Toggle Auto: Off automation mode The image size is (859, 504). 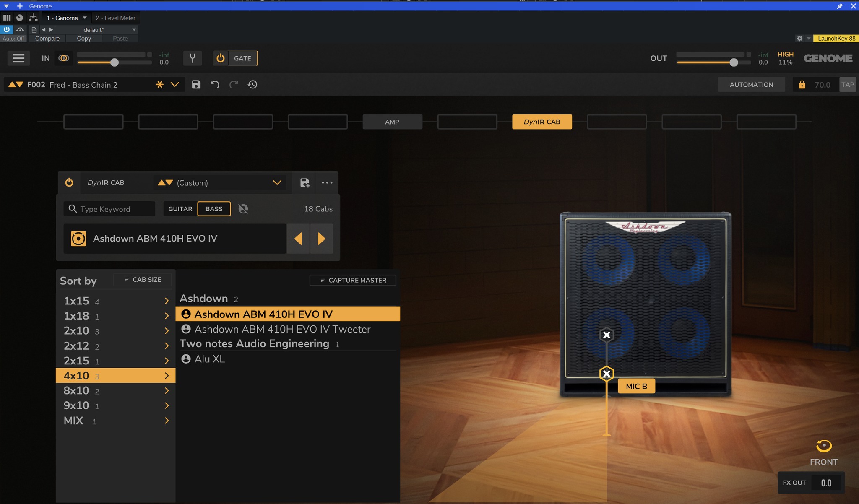click(13, 39)
